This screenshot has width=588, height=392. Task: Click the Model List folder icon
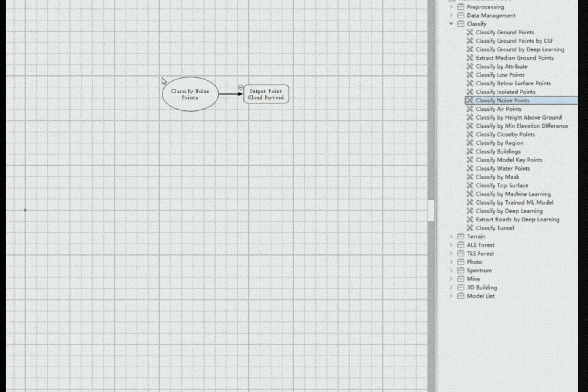coord(461,296)
